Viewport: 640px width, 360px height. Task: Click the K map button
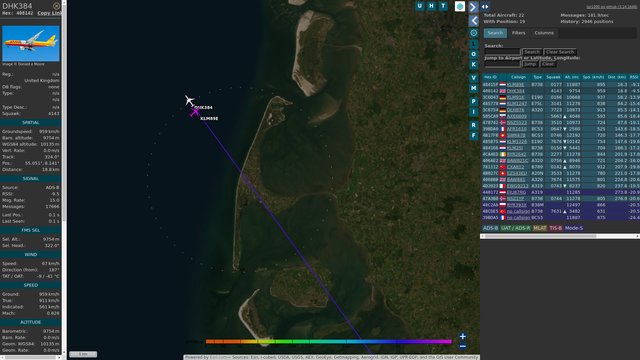point(473,64)
